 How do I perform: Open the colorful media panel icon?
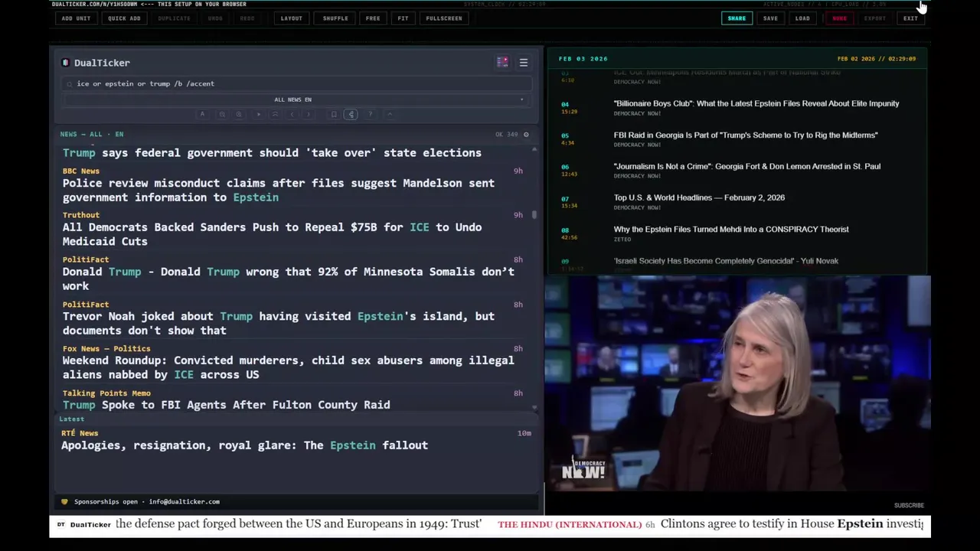pos(502,63)
